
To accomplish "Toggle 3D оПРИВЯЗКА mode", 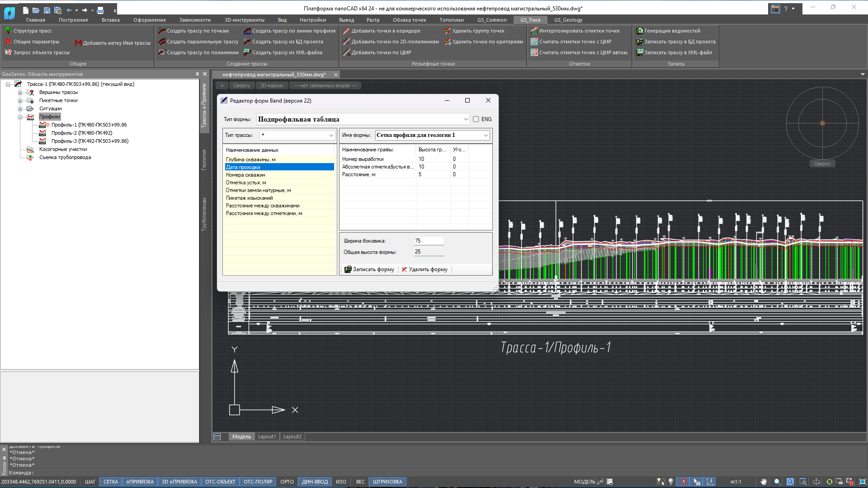I will click(x=179, y=482).
